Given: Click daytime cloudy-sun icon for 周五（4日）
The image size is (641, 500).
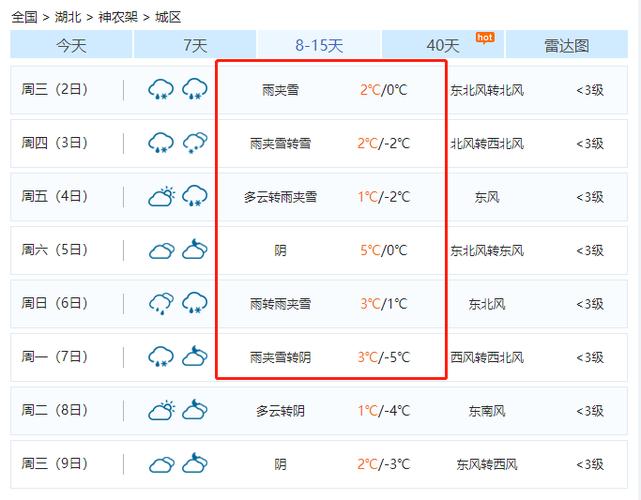Looking at the screenshot, I should pyautogui.click(x=161, y=196).
